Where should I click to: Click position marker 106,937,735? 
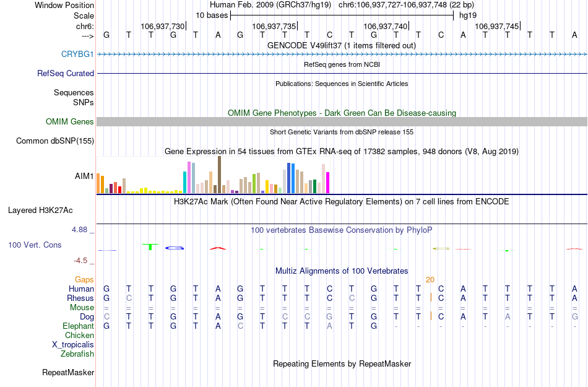click(274, 26)
